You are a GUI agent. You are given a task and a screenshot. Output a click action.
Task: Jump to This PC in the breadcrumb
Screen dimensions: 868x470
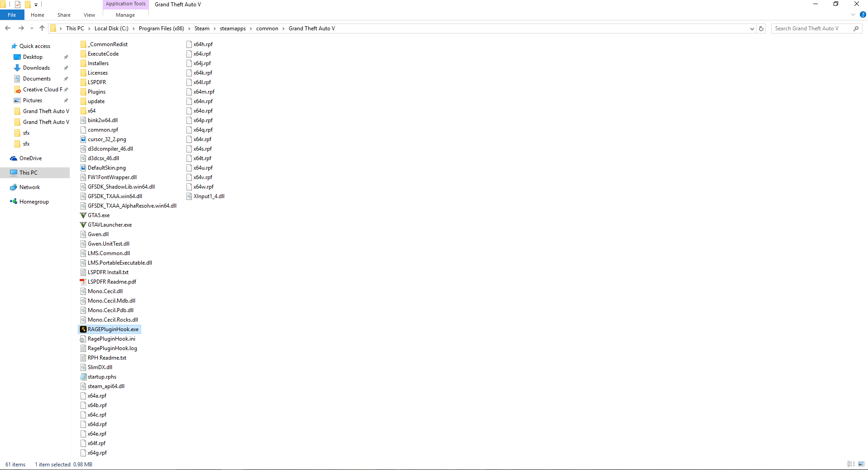[x=75, y=28]
